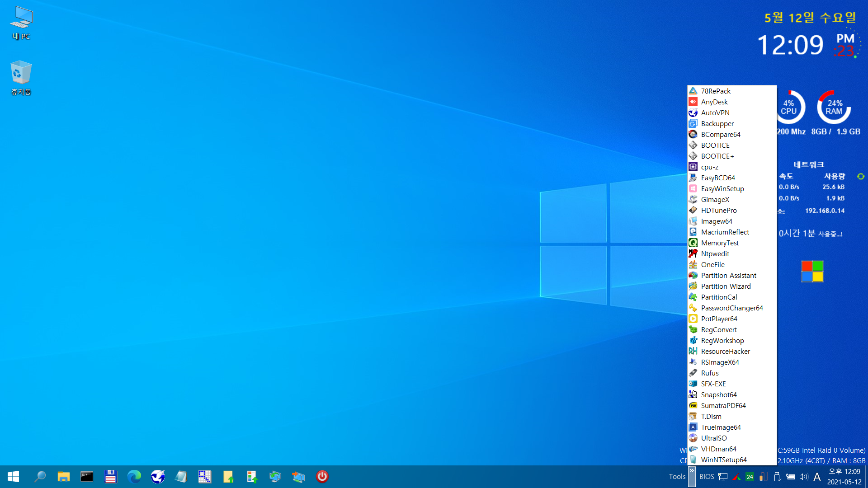
Task: Toggle the IME input mode A indicator
Action: click(817, 477)
